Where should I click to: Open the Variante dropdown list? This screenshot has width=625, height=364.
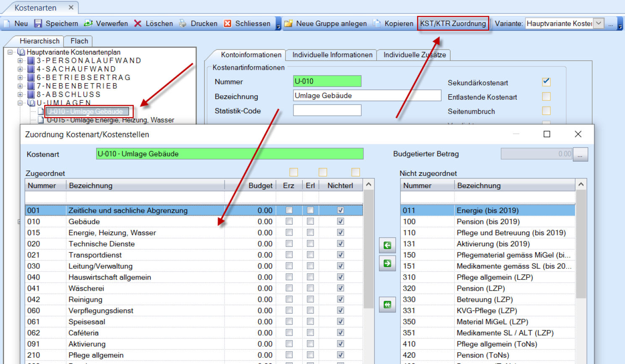[x=599, y=24]
